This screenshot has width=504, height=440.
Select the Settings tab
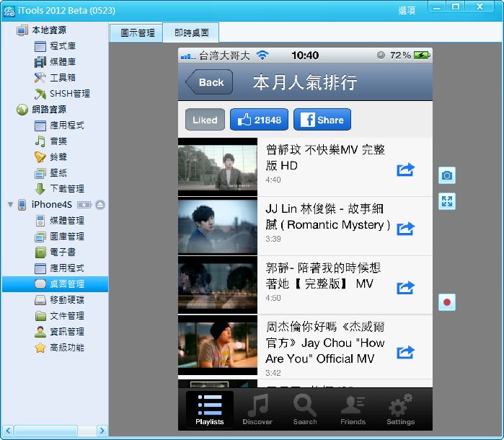tap(400, 409)
